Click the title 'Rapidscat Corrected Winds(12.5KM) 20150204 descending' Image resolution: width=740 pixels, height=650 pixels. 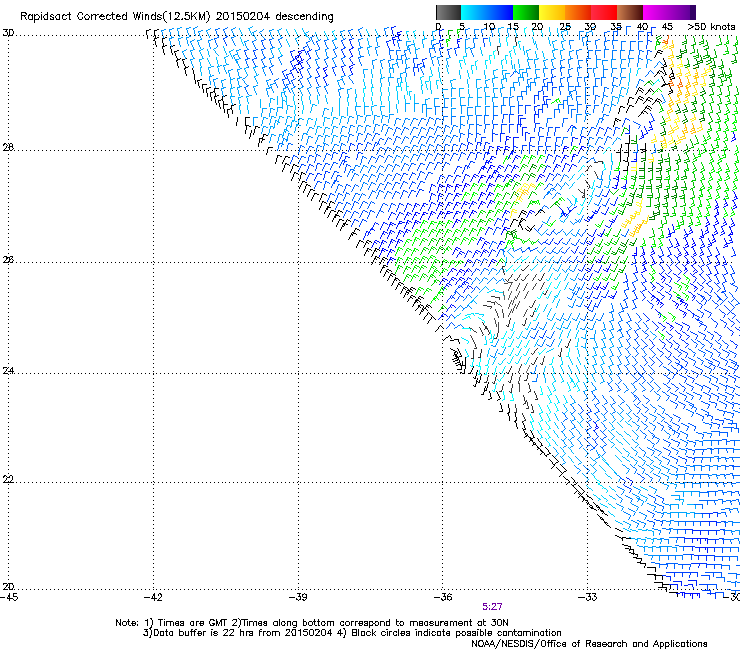(x=177, y=17)
